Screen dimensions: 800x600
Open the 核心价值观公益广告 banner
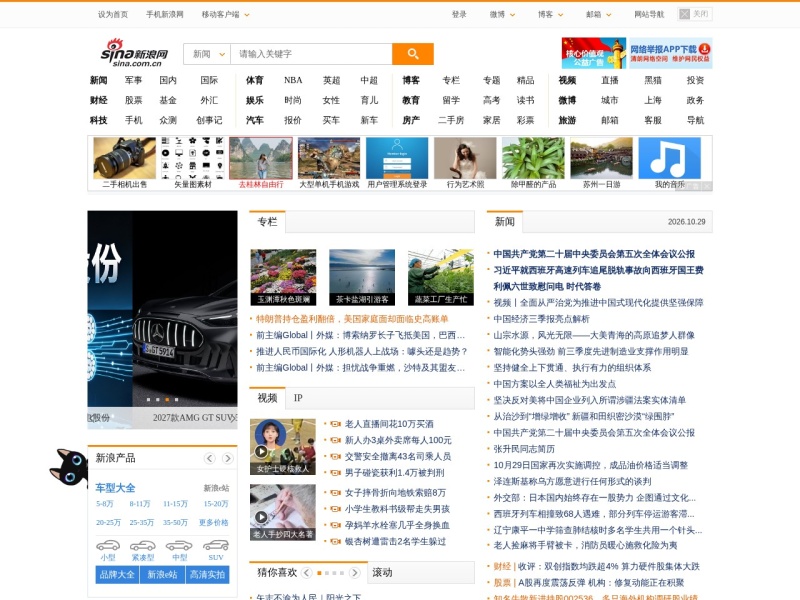pyautogui.click(x=594, y=53)
